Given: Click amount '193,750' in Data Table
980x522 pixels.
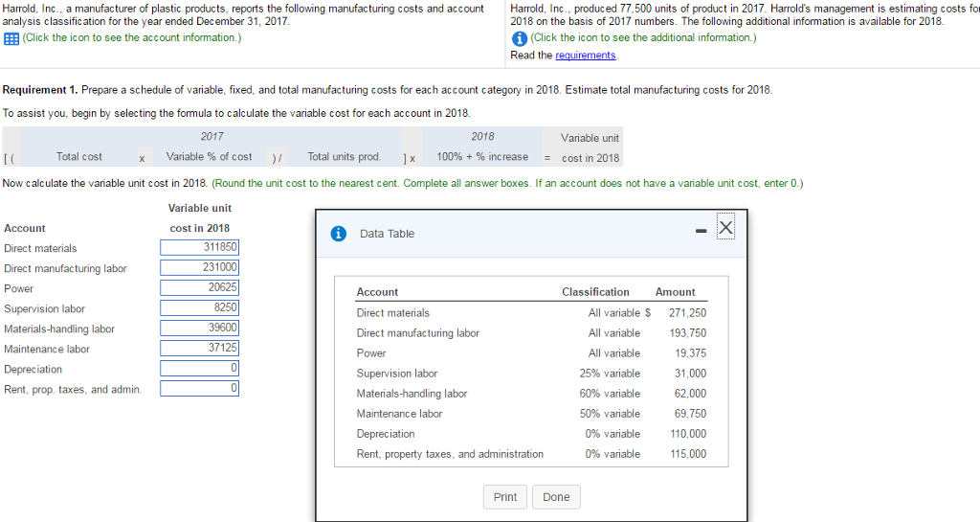Looking at the screenshot, I should 687,333.
